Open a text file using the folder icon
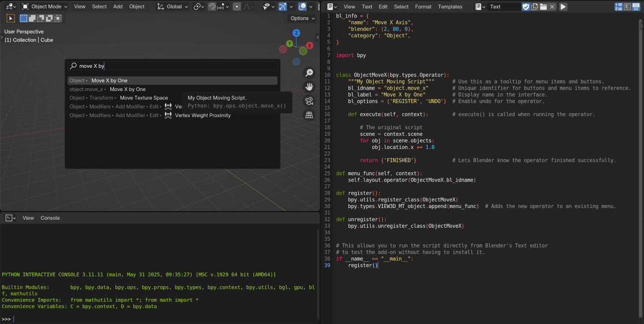Image resolution: width=644 pixels, height=324 pixels. [x=544, y=7]
